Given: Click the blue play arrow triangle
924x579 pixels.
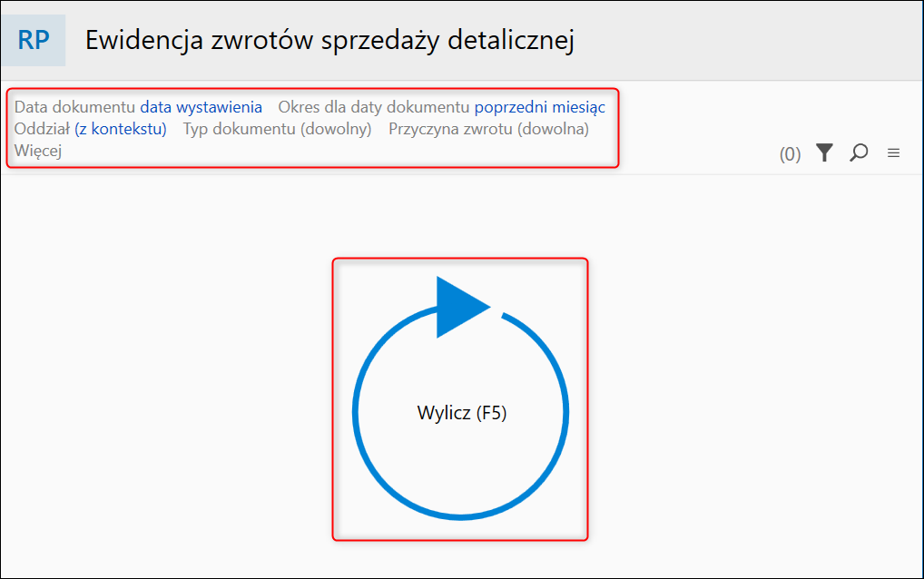Looking at the screenshot, I should [x=458, y=307].
